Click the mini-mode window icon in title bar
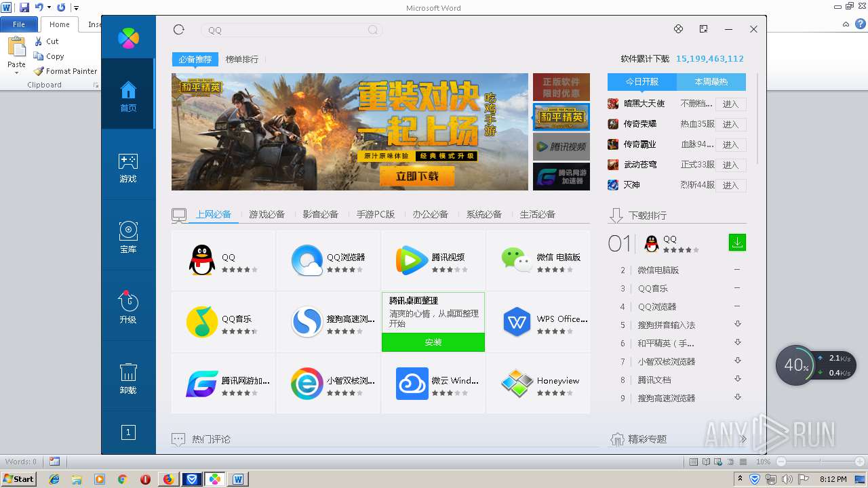 [703, 29]
